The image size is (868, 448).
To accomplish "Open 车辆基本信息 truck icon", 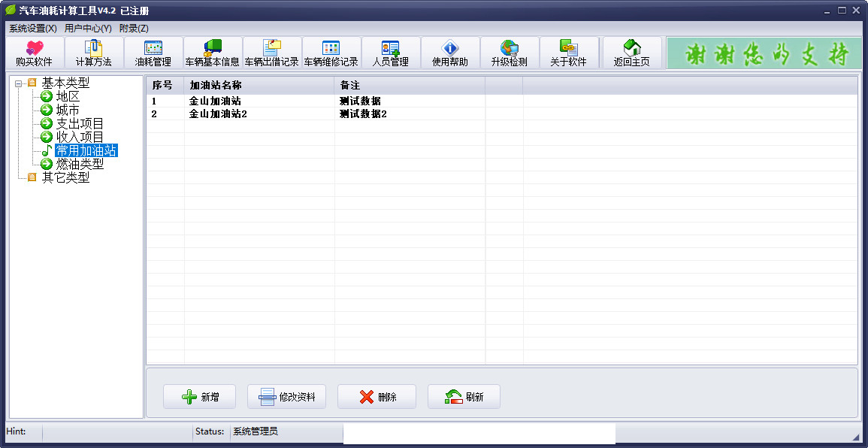I will [213, 48].
